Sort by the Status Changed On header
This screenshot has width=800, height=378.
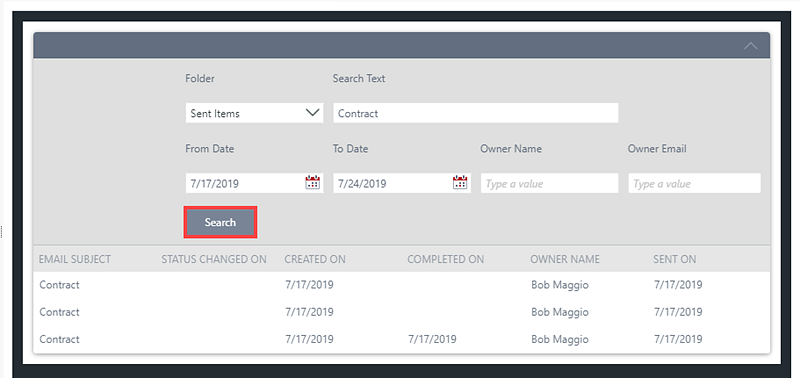214,259
